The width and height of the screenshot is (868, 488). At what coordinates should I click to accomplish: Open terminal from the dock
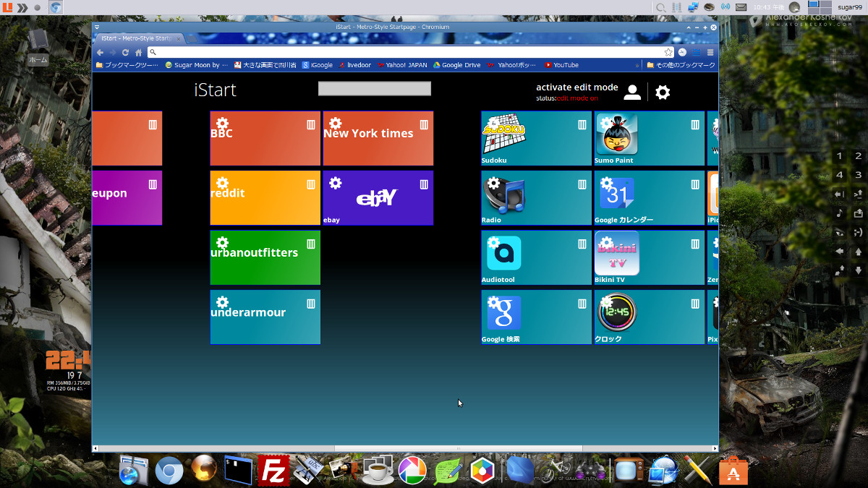pos(238,471)
